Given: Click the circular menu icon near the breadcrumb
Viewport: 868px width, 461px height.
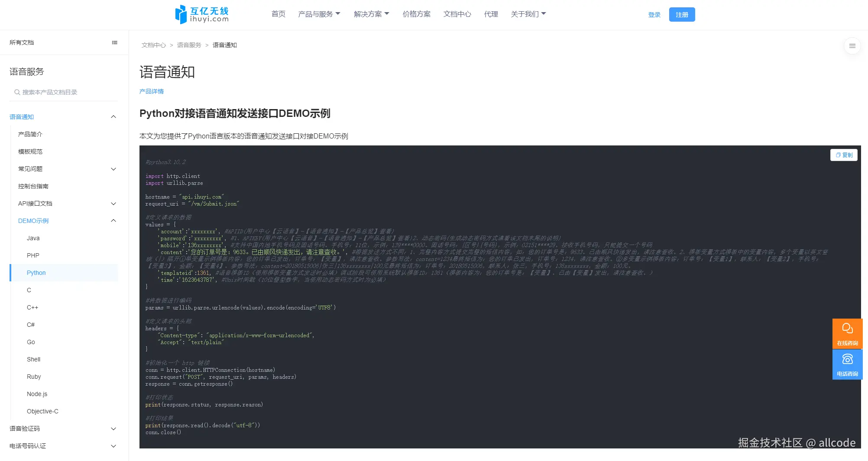Looking at the screenshot, I should [852, 45].
